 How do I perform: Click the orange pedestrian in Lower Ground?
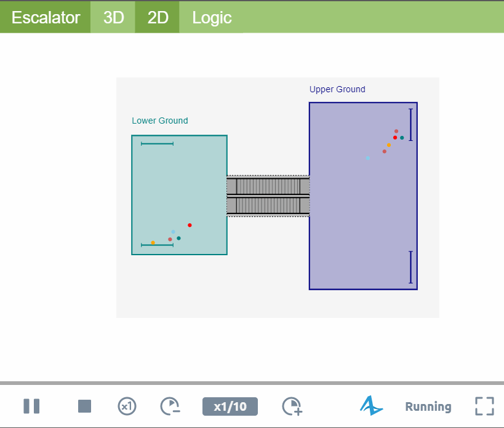(153, 243)
